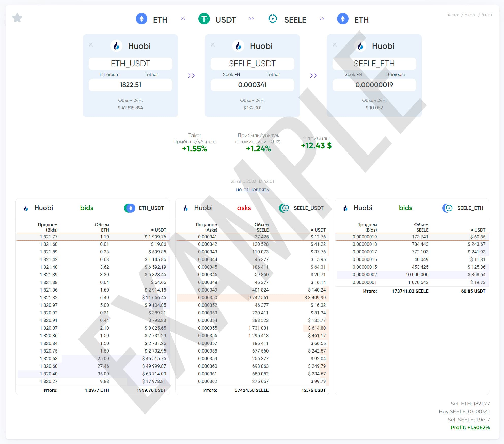Click Huobi logo in ETH_USDT card
Viewport: 504px width, 444px height.
click(x=116, y=46)
